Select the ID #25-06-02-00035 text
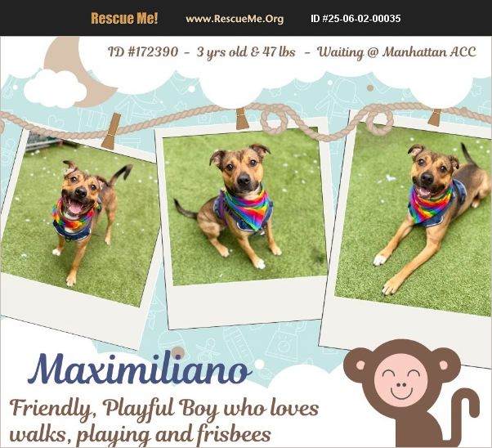This screenshot has height=448, width=492. point(356,18)
